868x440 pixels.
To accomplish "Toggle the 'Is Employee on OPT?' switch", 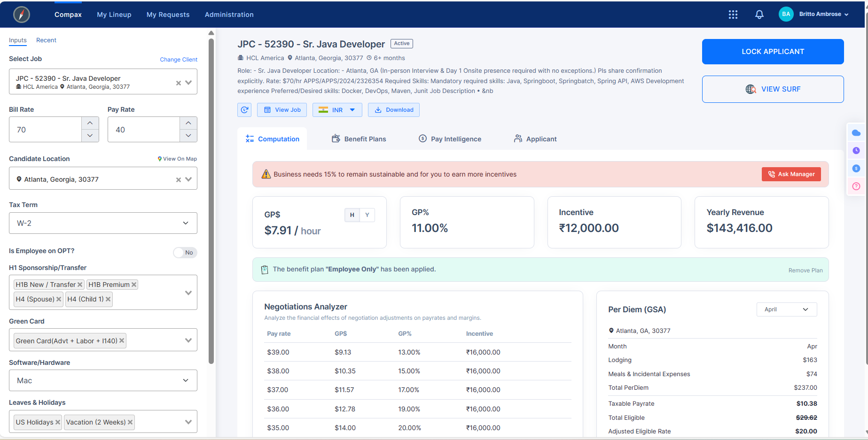I will tap(185, 252).
